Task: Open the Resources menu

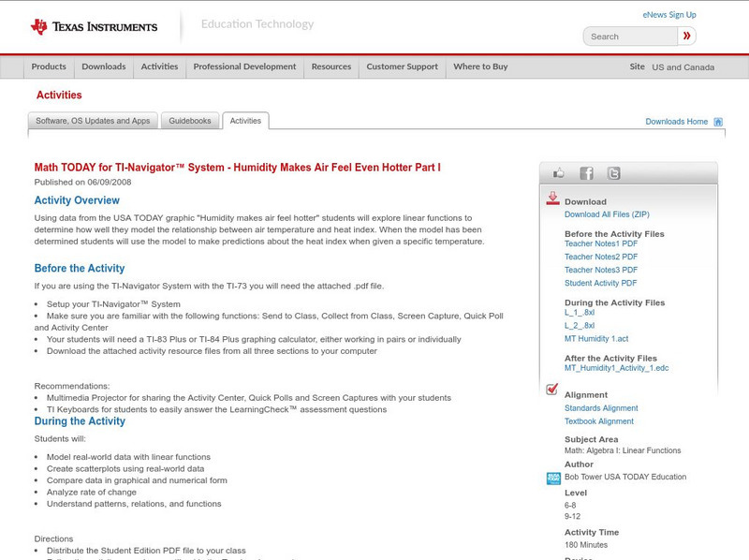Action: [331, 66]
